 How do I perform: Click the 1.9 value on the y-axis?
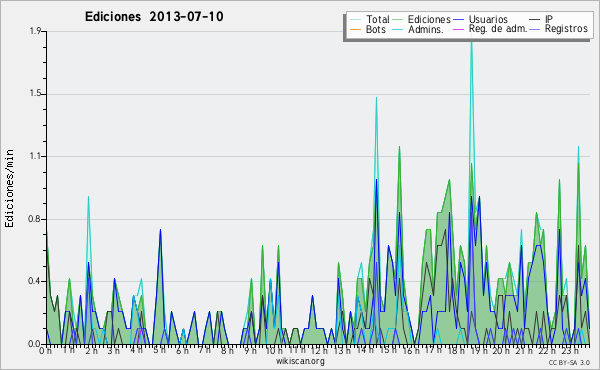pyautogui.click(x=35, y=31)
